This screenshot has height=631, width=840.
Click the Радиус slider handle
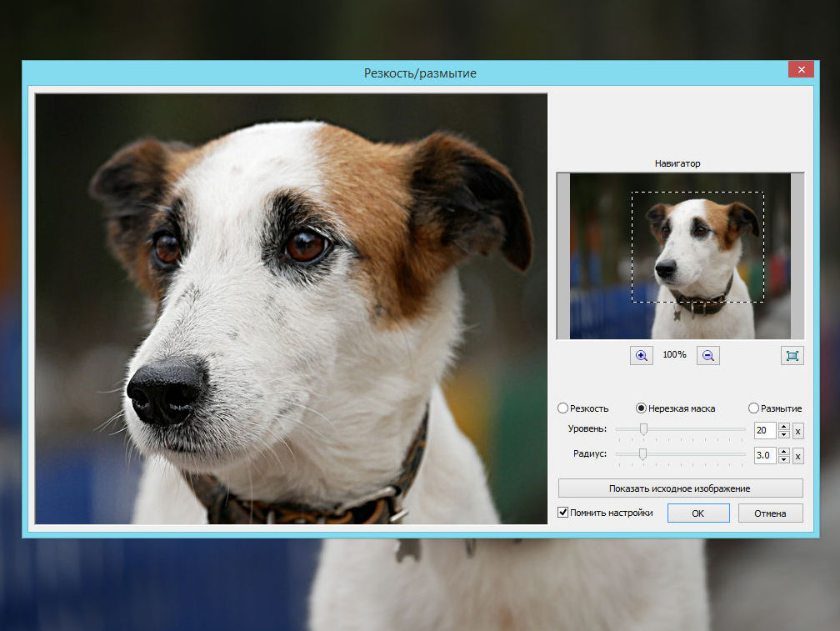(x=642, y=454)
